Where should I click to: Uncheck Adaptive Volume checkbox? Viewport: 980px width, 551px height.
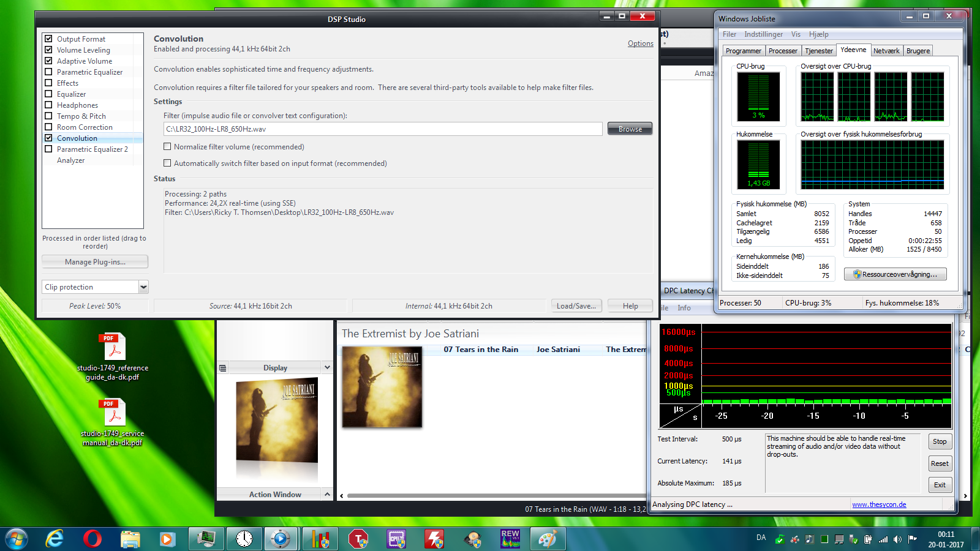(x=48, y=61)
